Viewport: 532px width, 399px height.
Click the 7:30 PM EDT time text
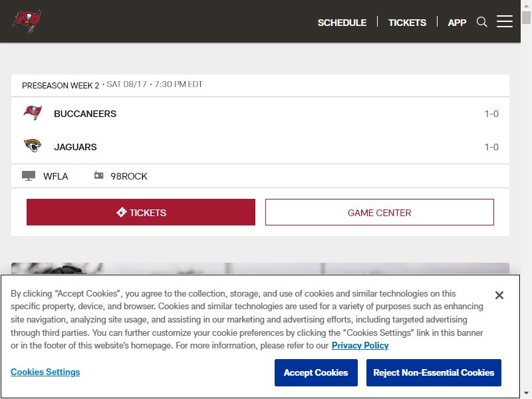pyautogui.click(x=178, y=84)
